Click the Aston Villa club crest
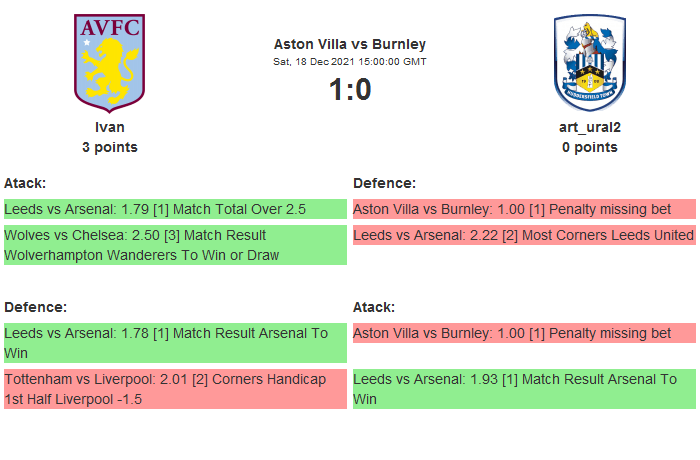700x460 pixels. coord(110,62)
